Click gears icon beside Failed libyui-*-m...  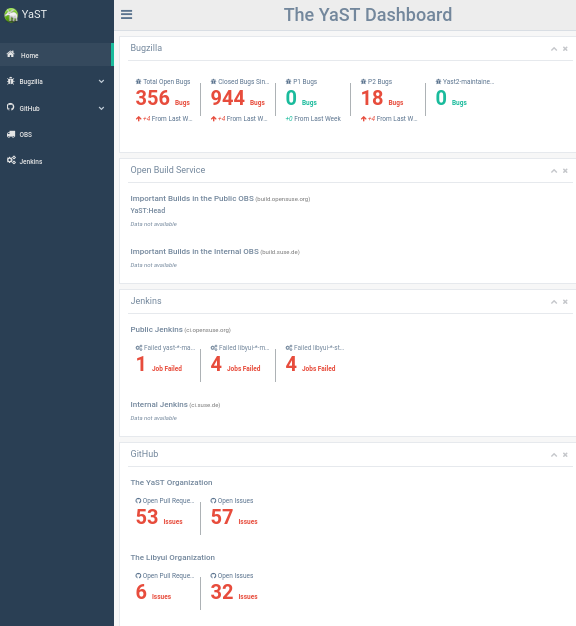[x=214, y=348]
